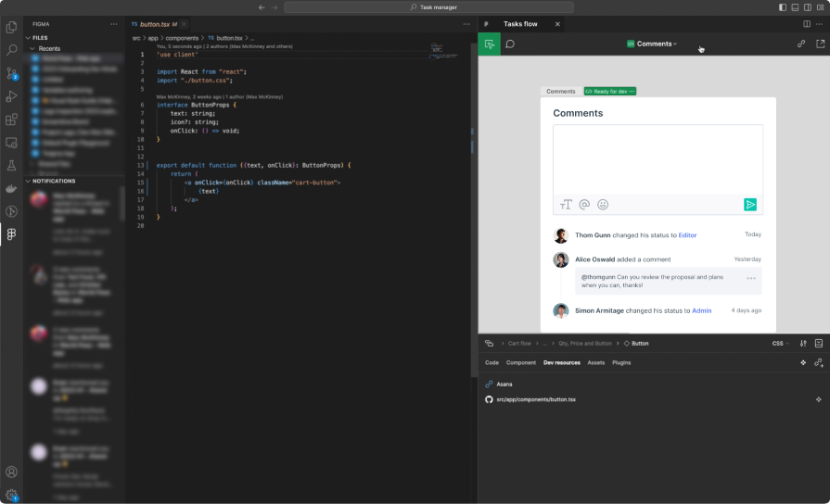
Task: Open Source Control view with badge
Action: (11, 73)
